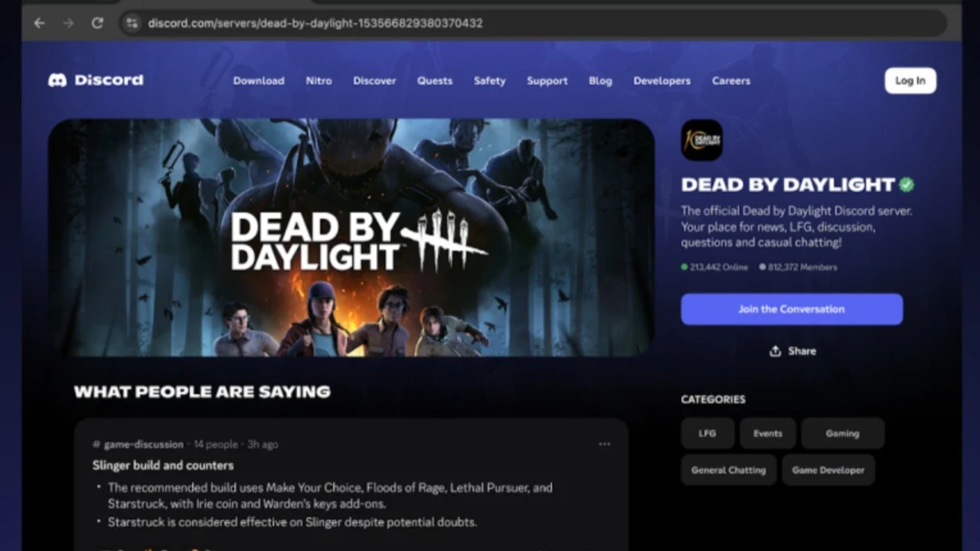Click the green verified badge beside server name
Screen dimensions: 980x551
pos(906,184)
